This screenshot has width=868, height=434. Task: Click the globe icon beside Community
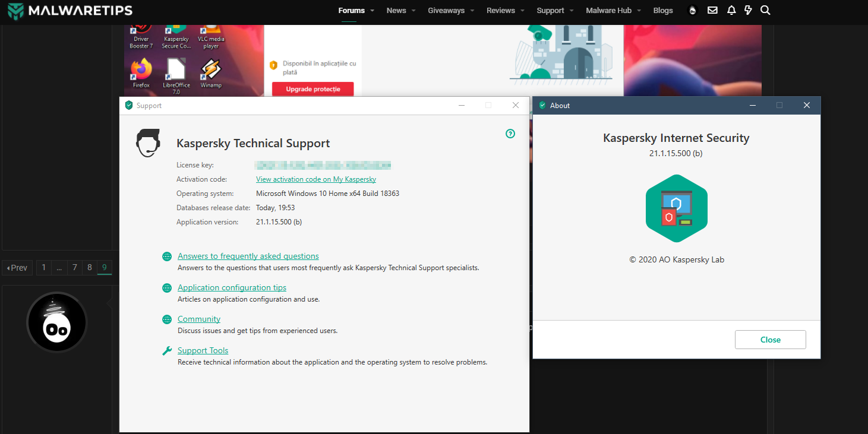click(x=167, y=319)
